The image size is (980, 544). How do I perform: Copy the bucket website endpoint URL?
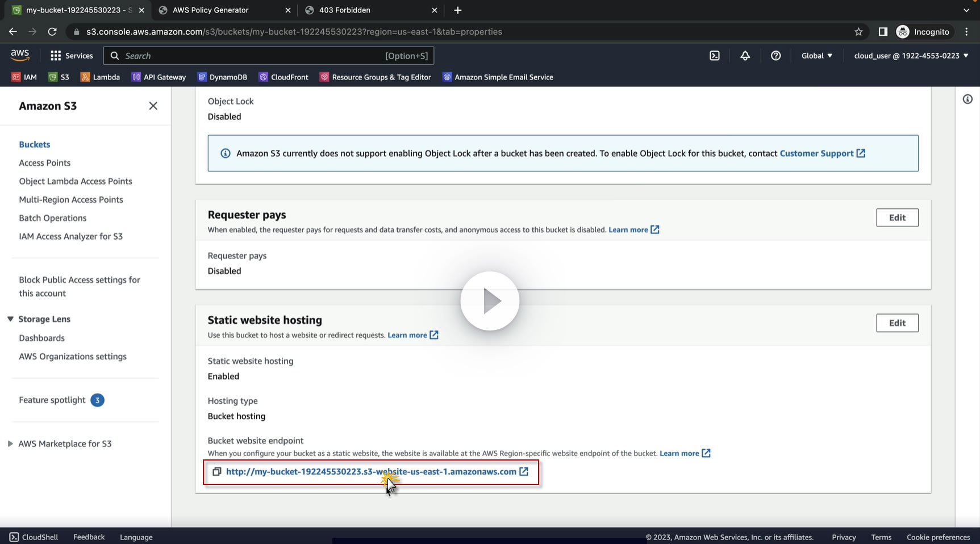click(216, 472)
